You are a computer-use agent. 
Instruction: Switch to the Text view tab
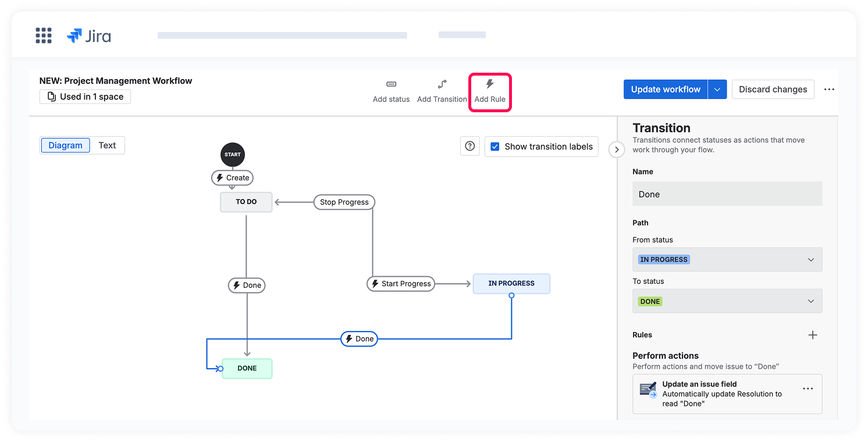(x=107, y=145)
